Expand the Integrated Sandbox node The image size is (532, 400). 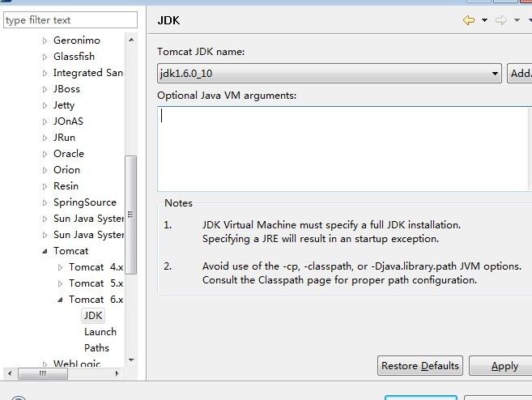click(45, 73)
